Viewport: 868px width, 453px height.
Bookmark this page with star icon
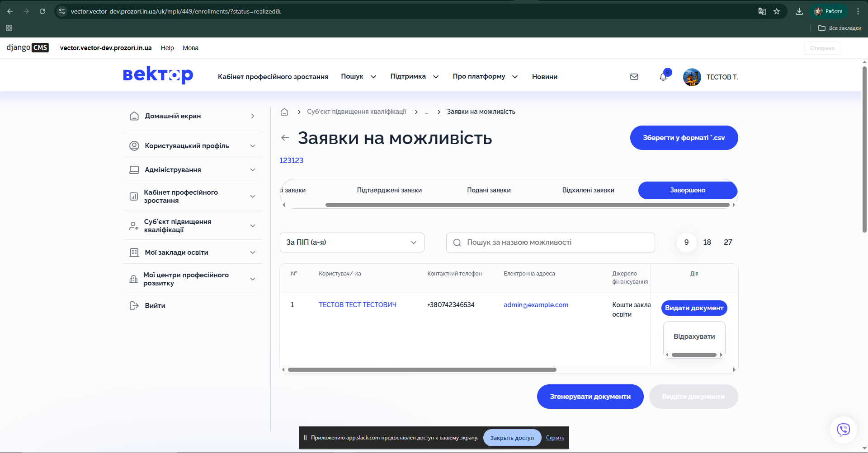click(777, 11)
